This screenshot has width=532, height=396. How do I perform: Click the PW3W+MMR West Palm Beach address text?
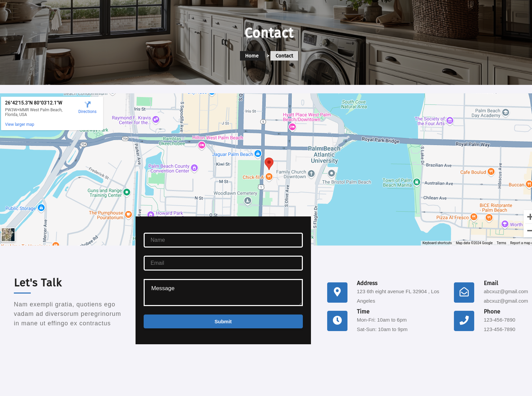pyautogui.click(x=34, y=112)
